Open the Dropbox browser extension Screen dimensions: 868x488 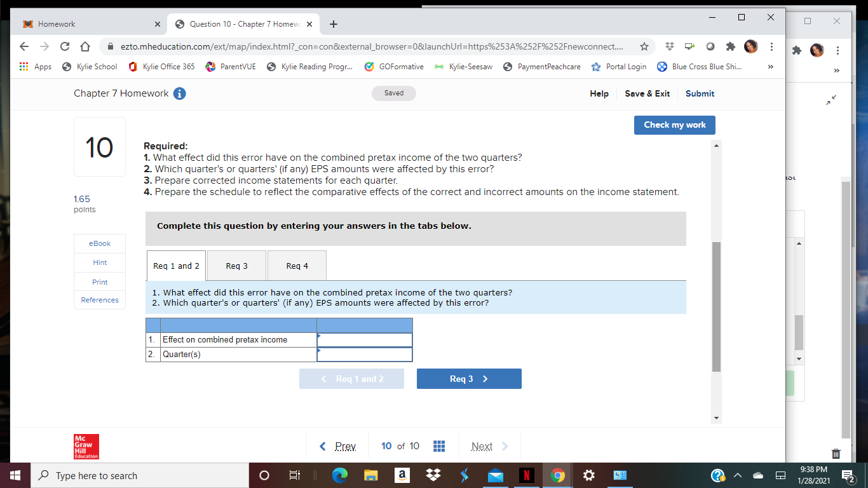(x=669, y=46)
